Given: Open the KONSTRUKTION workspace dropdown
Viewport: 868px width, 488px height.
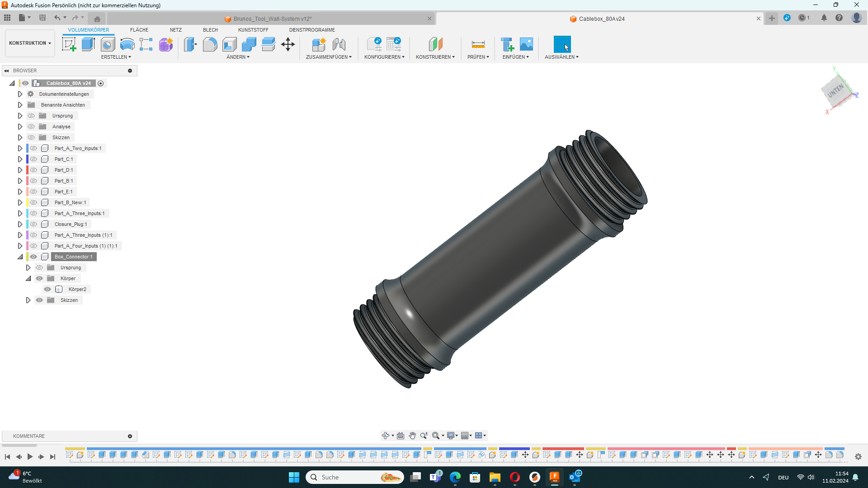Looking at the screenshot, I should (30, 43).
